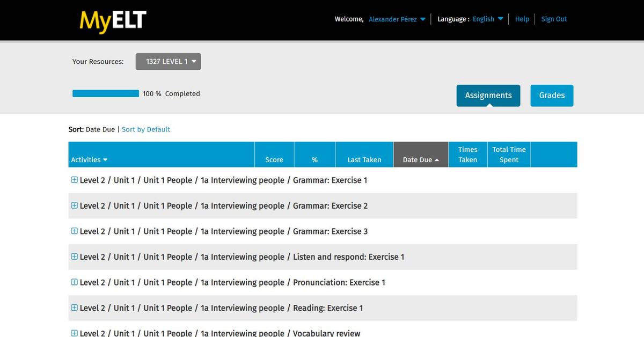Image resolution: width=644 pixels, height=337 pixels.
Task: Switch to the Grades tab
Action: click(552, 96)
